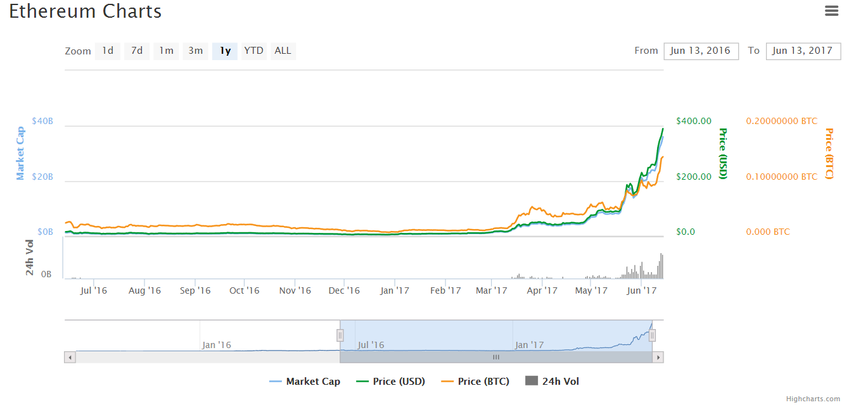This screenshot has height=412, width=868.
Task: Hide the Price (USD) series
Action: [391, 381]
